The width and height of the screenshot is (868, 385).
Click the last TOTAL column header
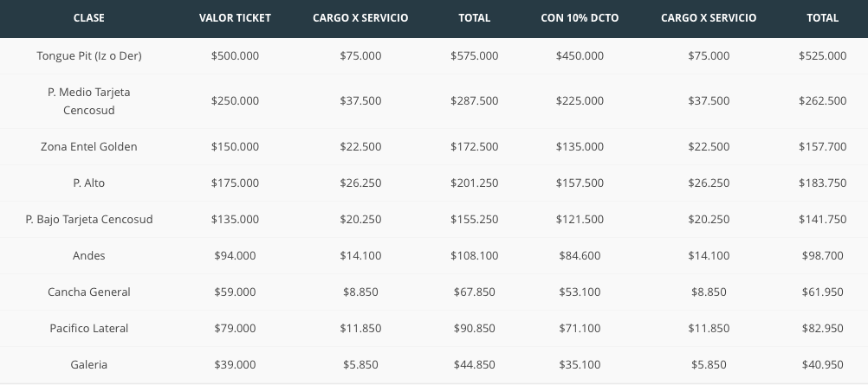pyautogui.click(x=822, y=17)
